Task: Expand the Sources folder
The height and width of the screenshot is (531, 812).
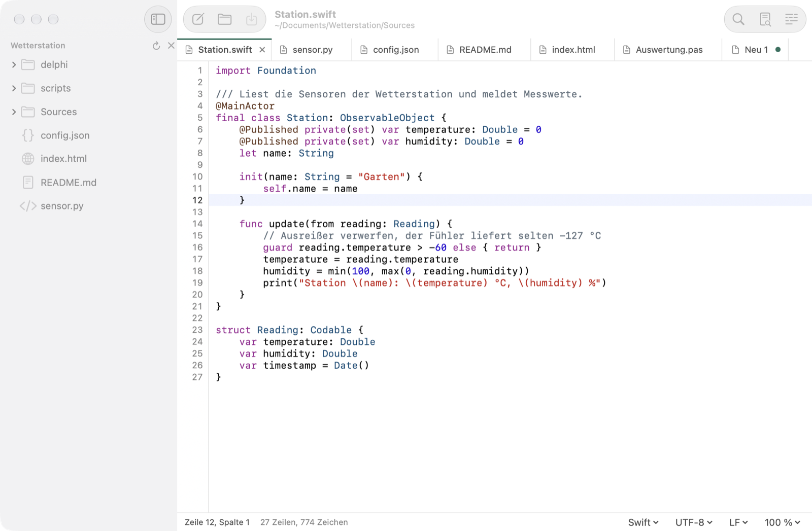Action: click(14, 112)
